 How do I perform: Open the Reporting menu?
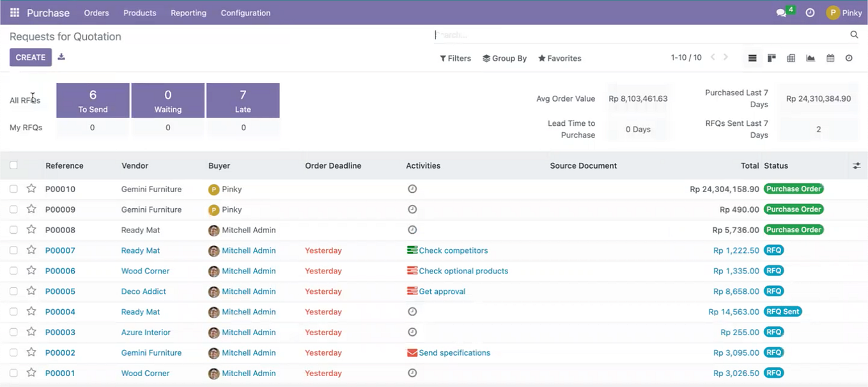(188, 13)
